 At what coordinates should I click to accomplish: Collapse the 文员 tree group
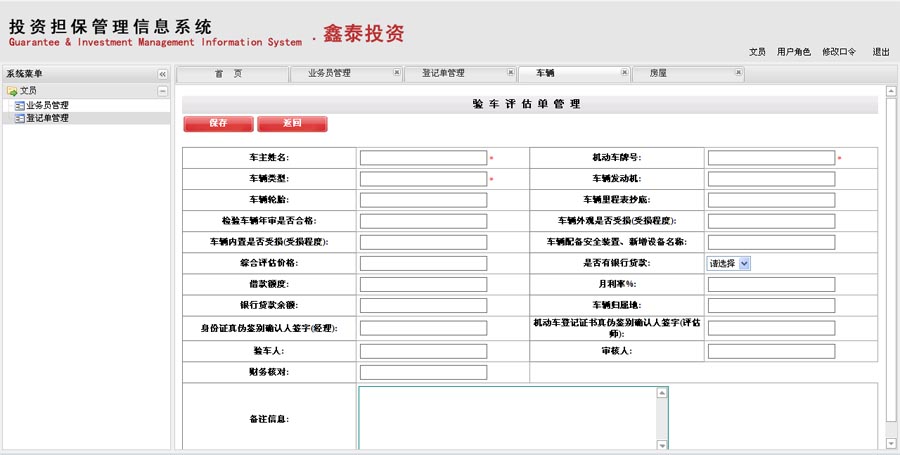(x=162, y=91)
